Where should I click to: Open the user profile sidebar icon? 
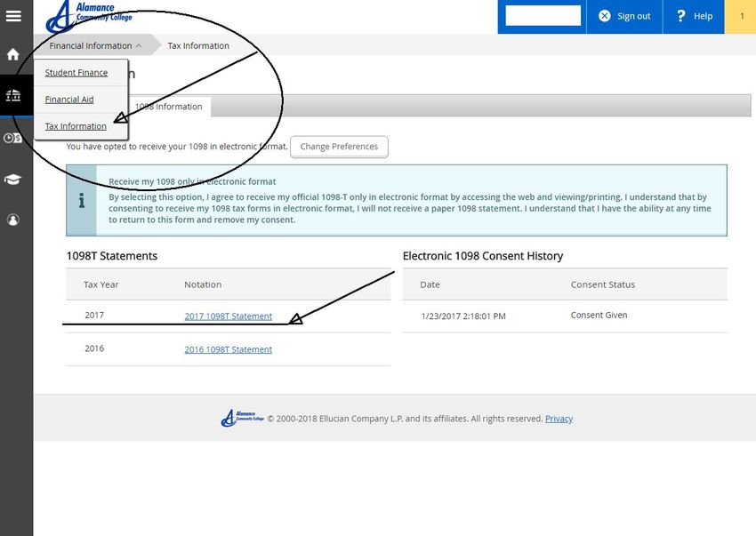(x=13, y=220)
